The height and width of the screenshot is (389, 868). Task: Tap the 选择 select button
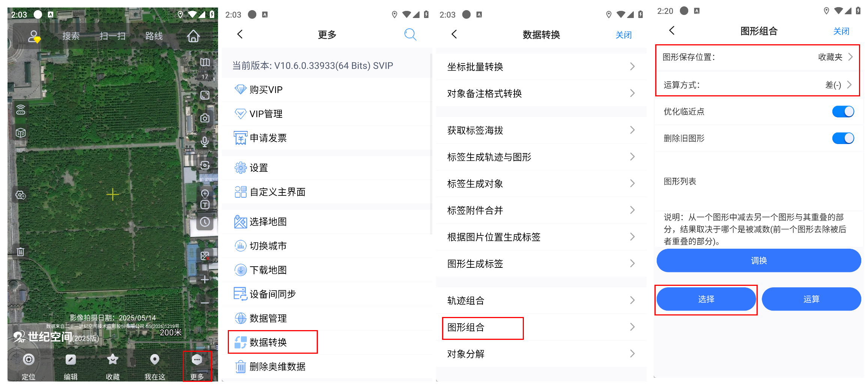coord(706,299)
